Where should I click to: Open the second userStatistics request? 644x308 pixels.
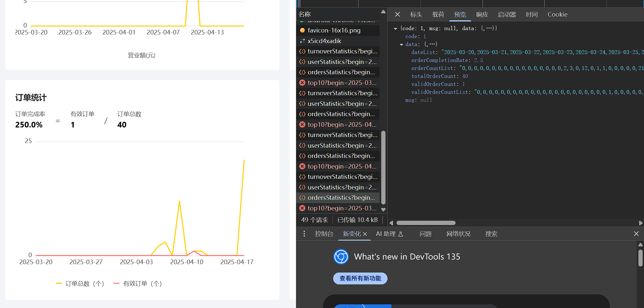pos(338,104)
